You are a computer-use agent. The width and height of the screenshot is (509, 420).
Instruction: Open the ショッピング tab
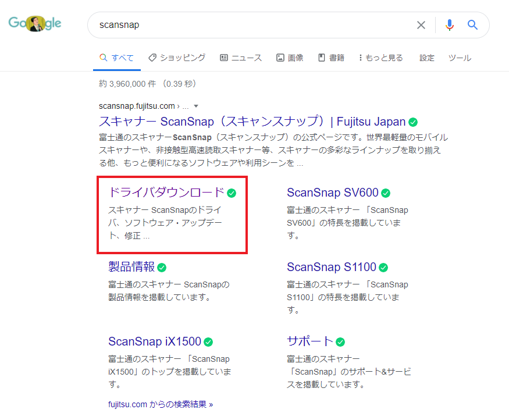(177, 58)
